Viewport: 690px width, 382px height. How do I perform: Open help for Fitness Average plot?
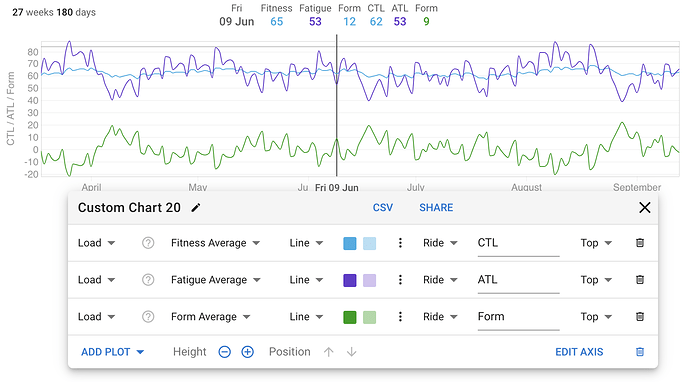[148, 243]
